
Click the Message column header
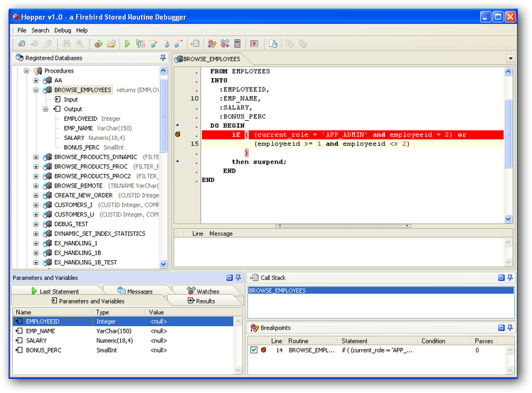[x=354, y=234]
